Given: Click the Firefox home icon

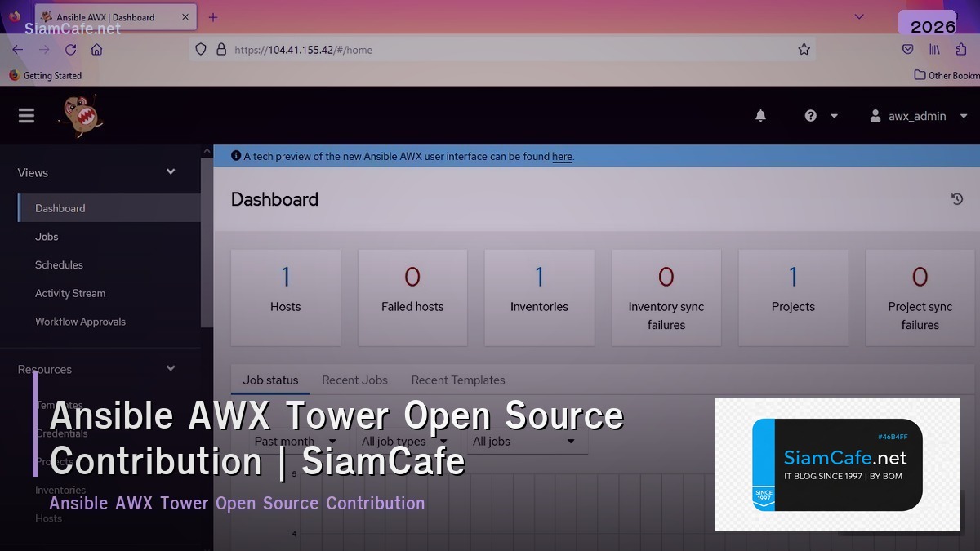Looking at the screenshot, I should tap(97, 49).
